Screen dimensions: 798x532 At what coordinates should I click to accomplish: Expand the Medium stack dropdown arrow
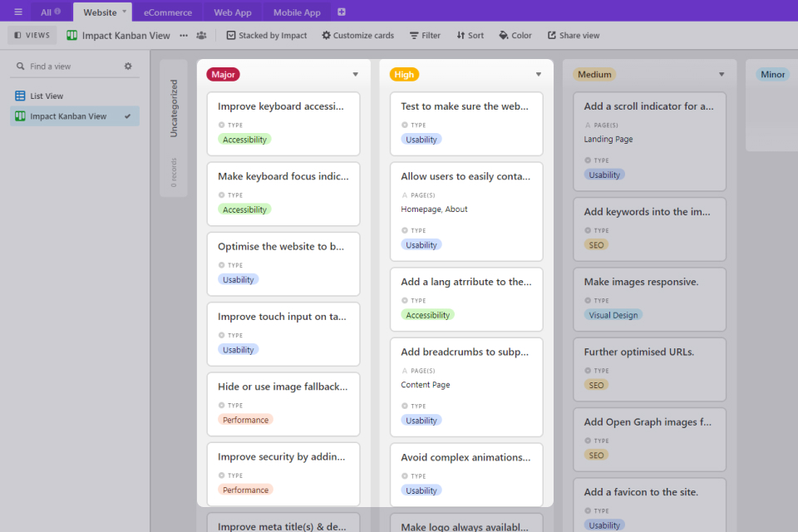pyautogui.click(x=722, y=74)
